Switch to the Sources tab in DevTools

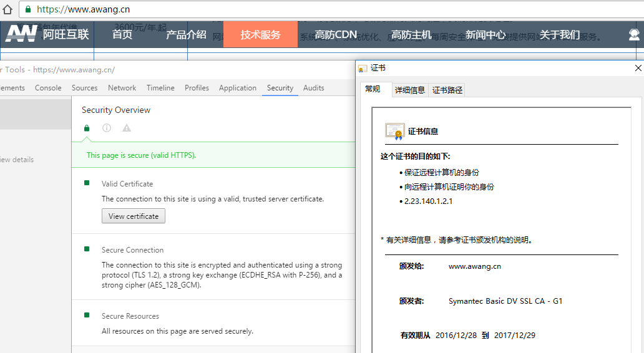[85, 88]
